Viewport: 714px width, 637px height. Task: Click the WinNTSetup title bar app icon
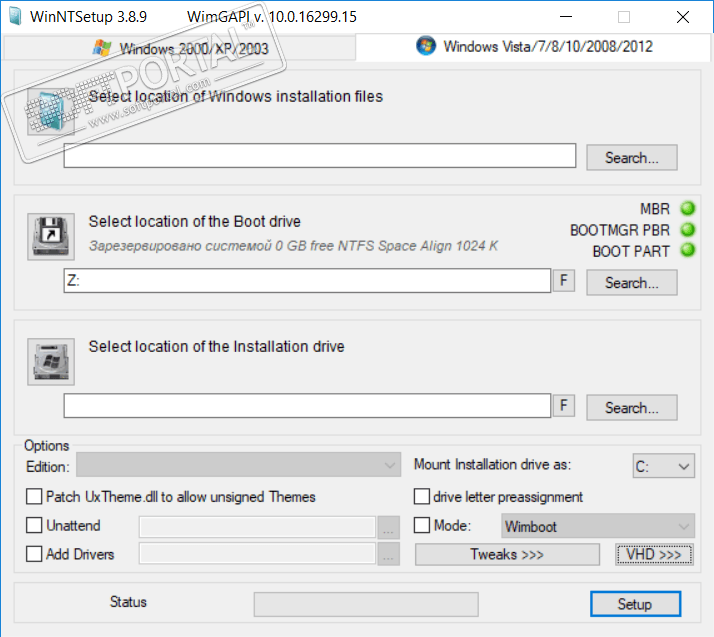(15, 17)
